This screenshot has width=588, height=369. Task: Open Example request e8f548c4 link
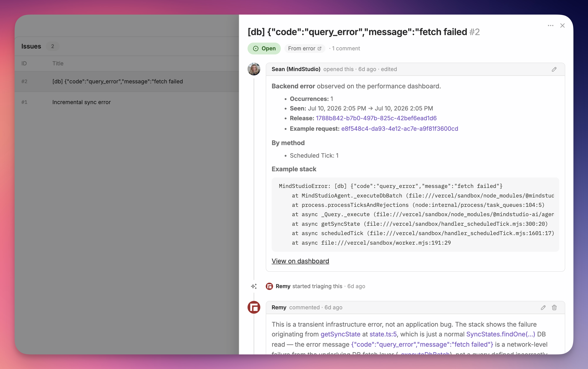coord(399,129)
